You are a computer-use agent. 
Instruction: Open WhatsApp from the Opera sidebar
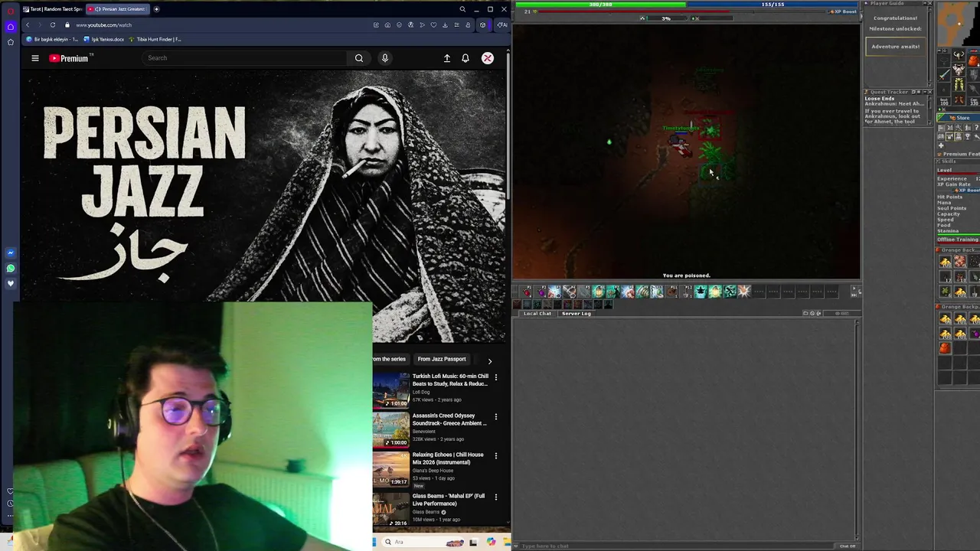[x=11, y=269]
